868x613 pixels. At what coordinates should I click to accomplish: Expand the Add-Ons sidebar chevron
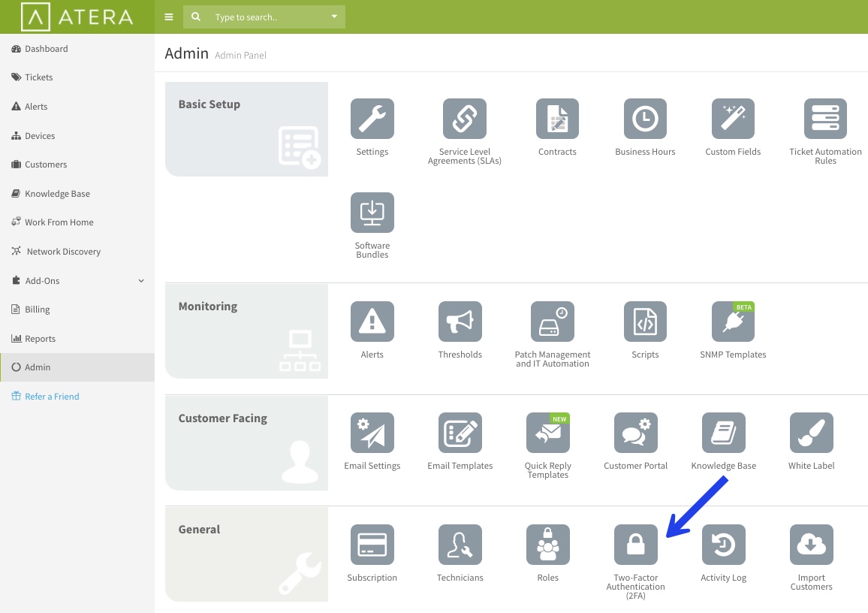click(x=141, y=281)
